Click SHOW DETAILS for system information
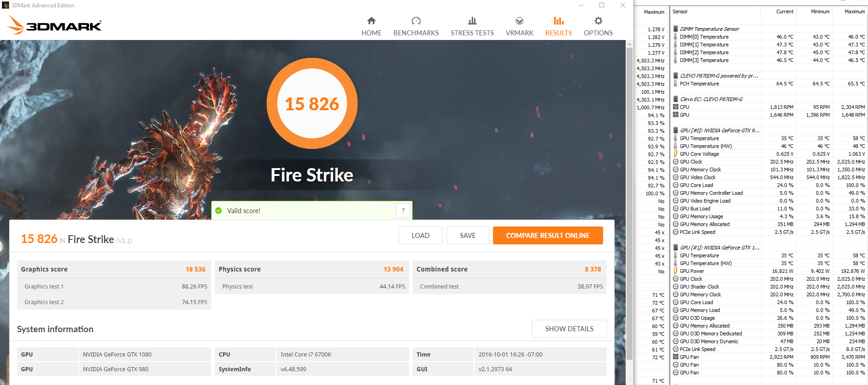This screenshot has height=385, width=868. click(x=569, y=328)
